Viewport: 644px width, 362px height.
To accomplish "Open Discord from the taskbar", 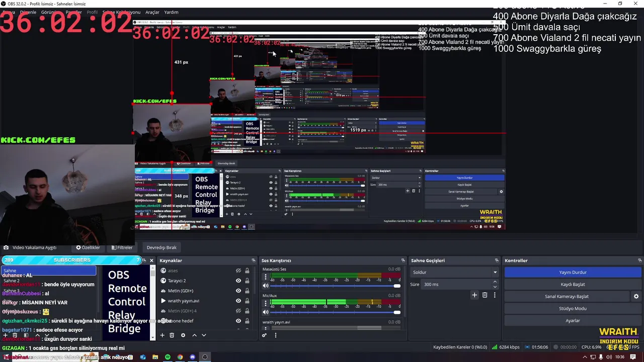I will pos(193,357).
